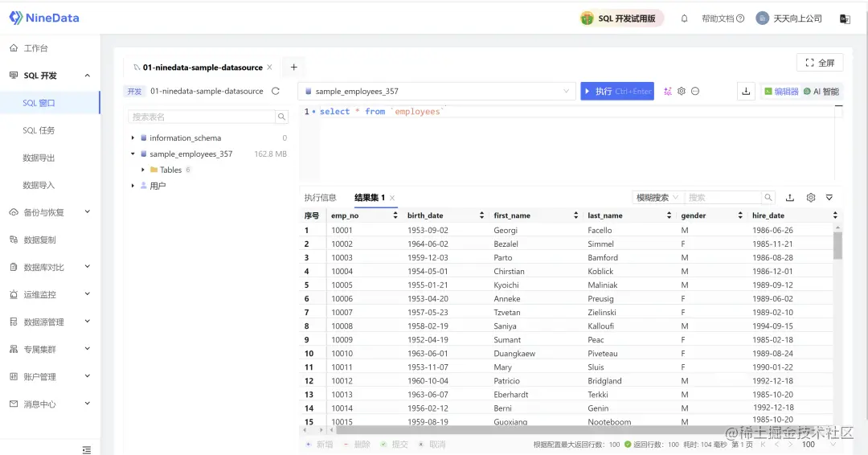Image resolution: width=868 pixels, height=455 pixels.
Task: Open result set column settings gear
Action: click(810, 198)
